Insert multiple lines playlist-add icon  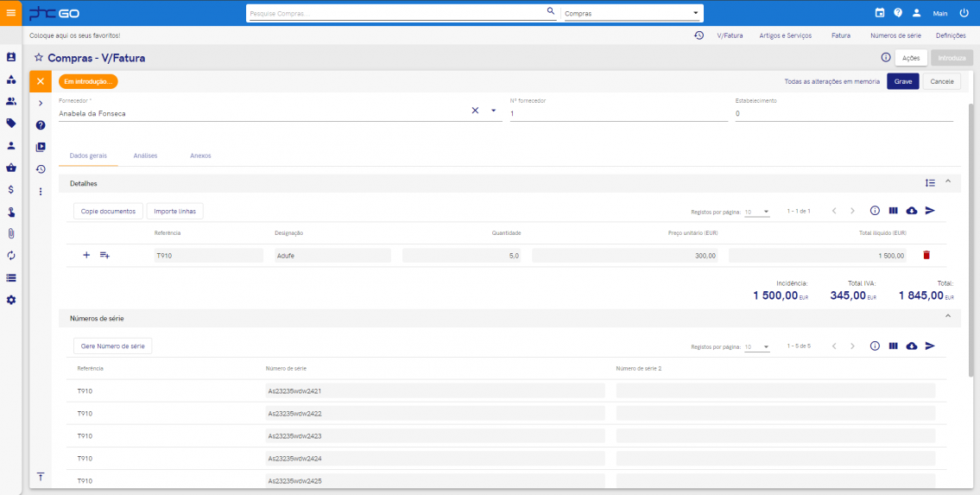coord(105,255)
